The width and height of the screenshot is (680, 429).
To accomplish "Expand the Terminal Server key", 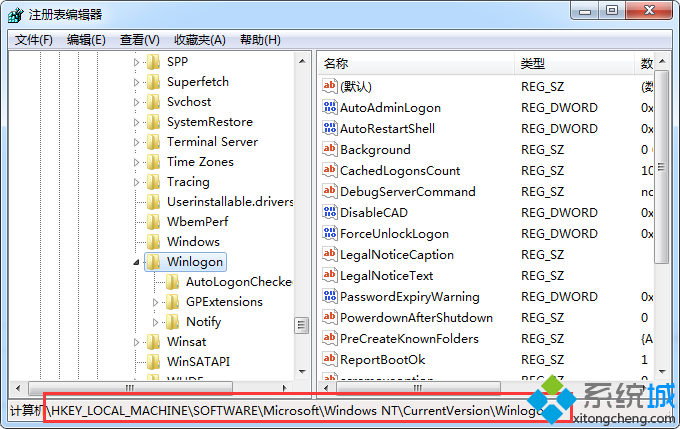I will 136,142.
